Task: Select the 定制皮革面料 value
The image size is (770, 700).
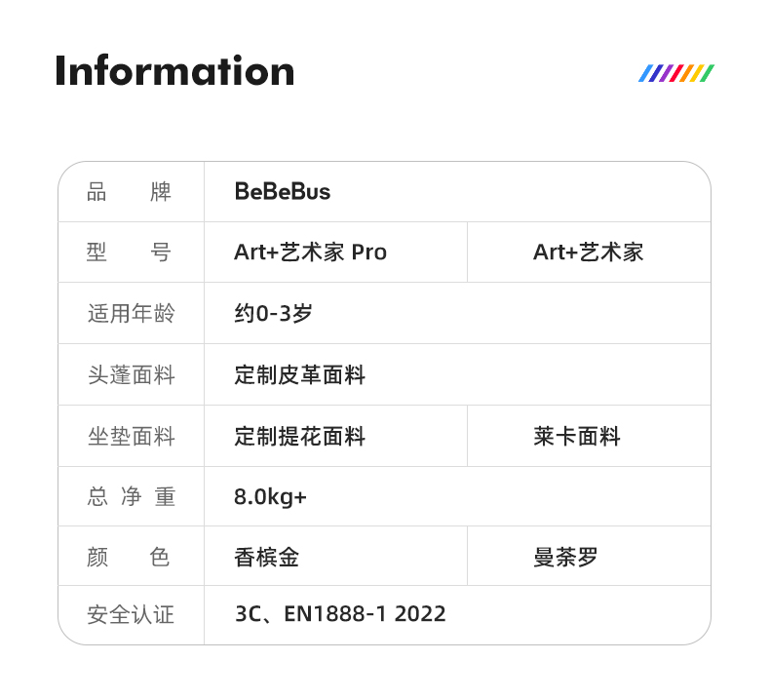Action: click(300, 375)
